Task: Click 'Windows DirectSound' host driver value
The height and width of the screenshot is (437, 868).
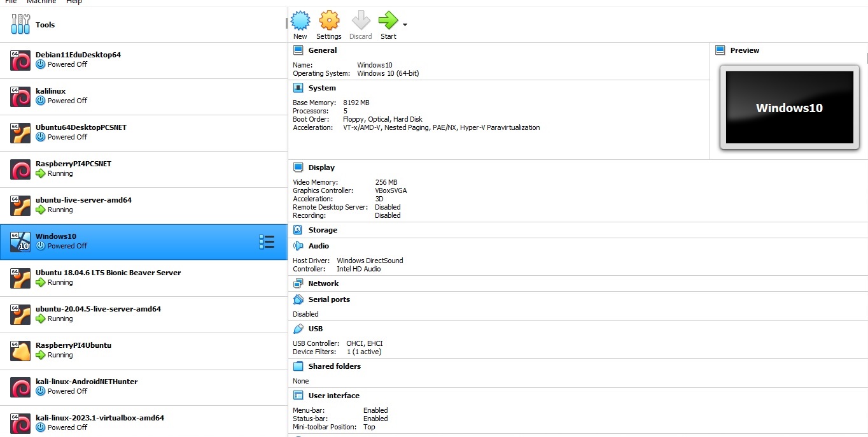Action: coord(370,261)
